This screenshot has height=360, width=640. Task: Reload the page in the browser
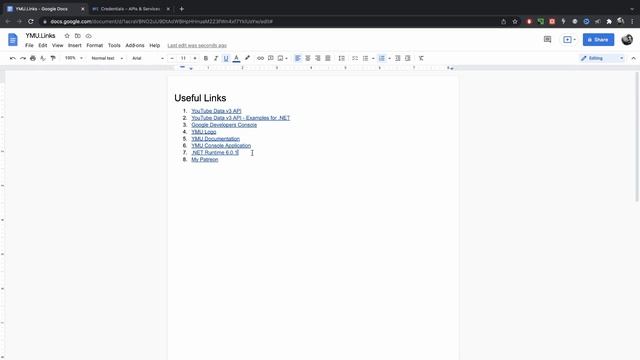(x=31, y=21)
